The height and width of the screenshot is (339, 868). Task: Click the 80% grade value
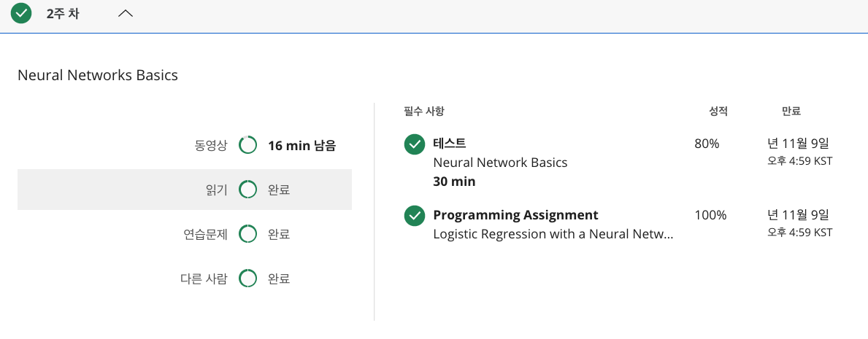(x=707, y=144)
